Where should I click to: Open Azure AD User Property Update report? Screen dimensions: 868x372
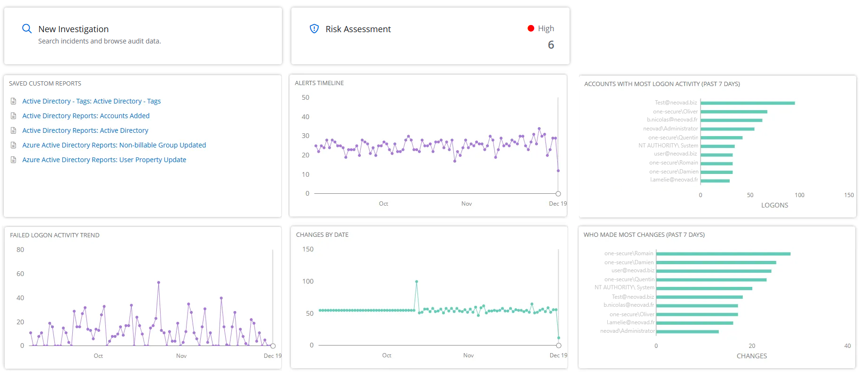104,160
